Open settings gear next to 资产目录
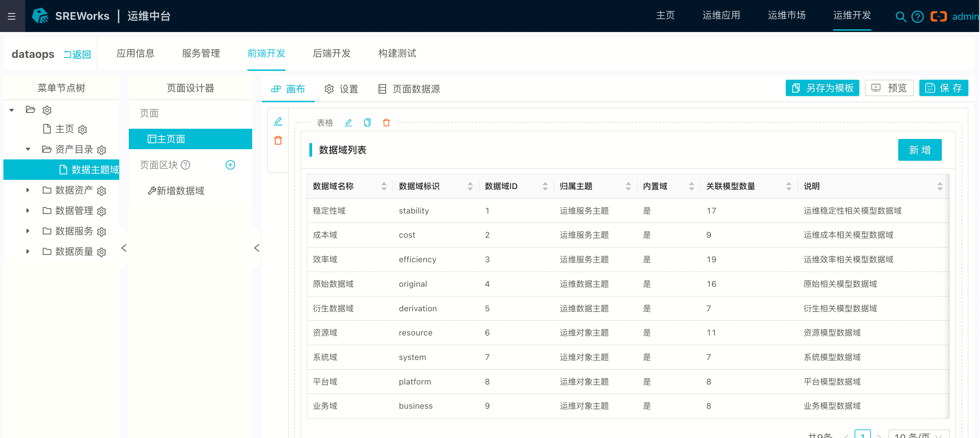The image size is (980, 438). 102,150
